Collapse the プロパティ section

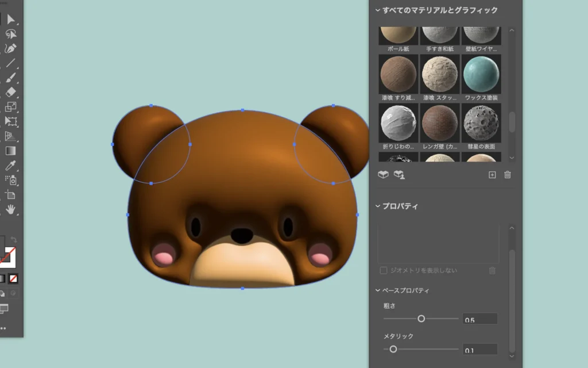[x=378, y=206]
